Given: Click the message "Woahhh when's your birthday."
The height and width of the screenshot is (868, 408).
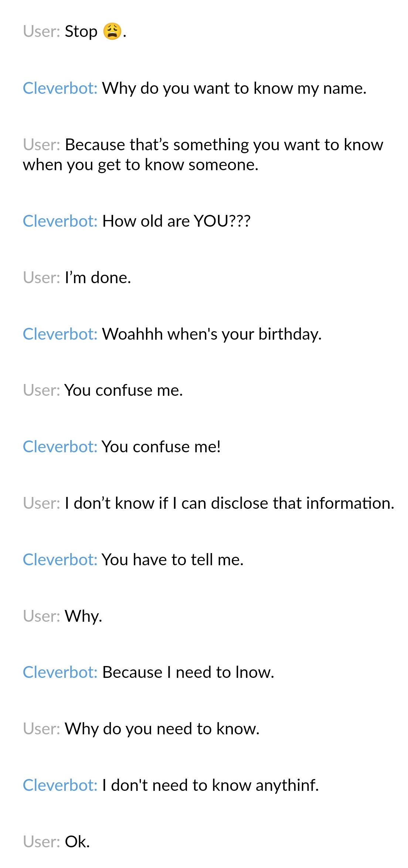Looking at the screenshot, I should click(x=212, y=334).
